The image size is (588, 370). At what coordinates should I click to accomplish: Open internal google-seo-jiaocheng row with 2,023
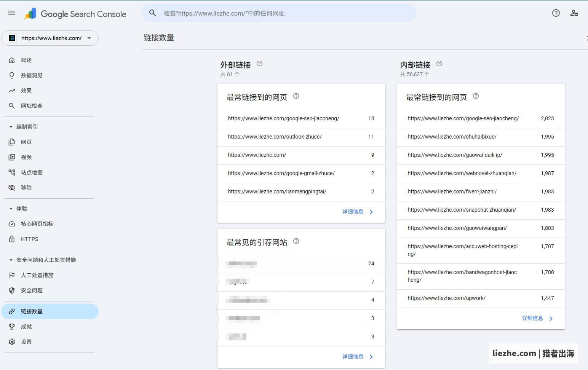[481, 119]
